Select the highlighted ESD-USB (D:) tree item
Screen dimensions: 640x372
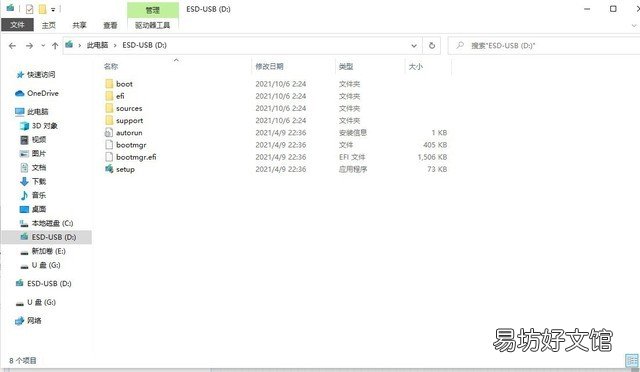click(47, 237)
